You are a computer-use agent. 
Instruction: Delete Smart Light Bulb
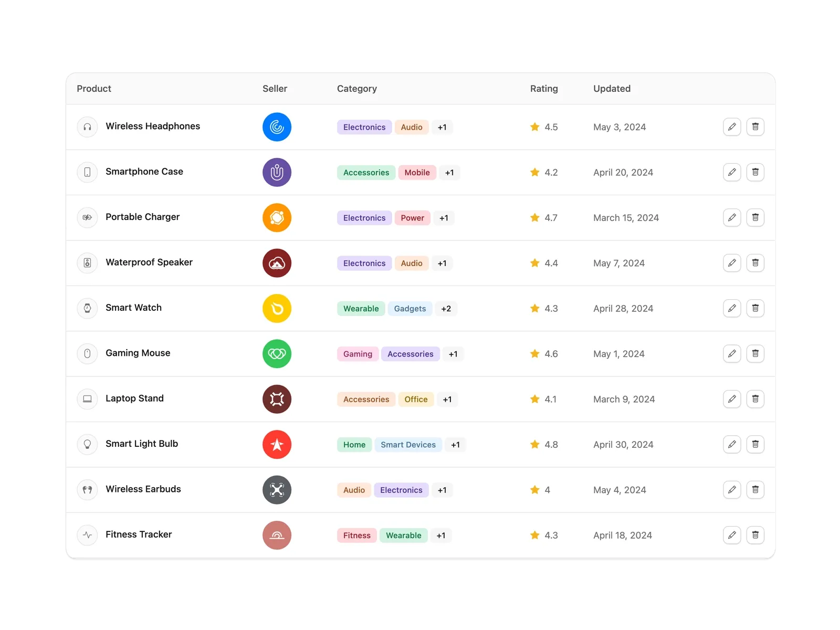click(x=755, y=444)
